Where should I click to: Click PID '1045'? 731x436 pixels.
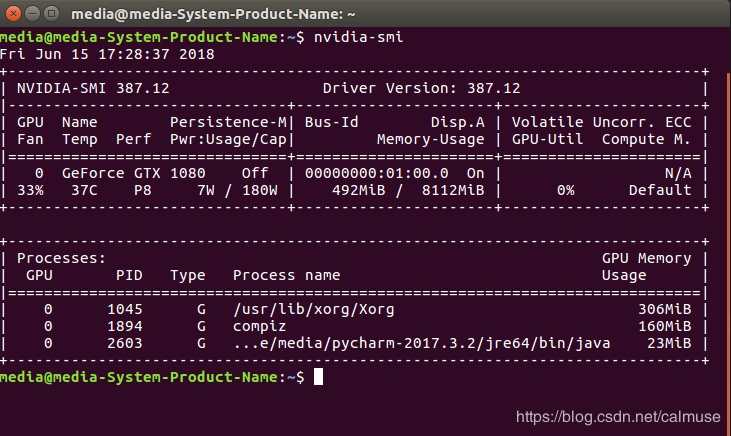(x=124, y=309)
